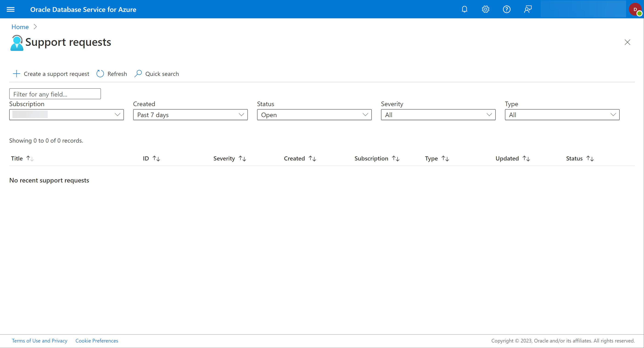
Task: Click the Severity column header text
Action: (x=224, y=158)
